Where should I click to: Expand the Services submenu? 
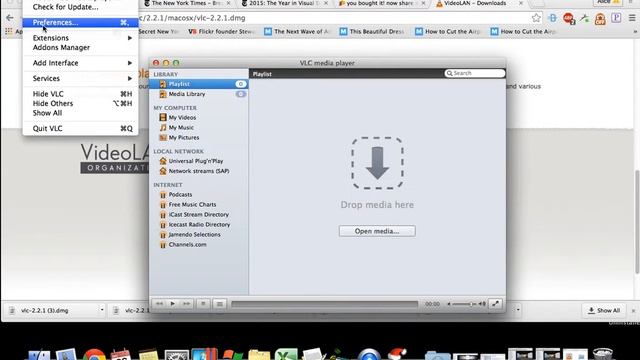[80, 78]
